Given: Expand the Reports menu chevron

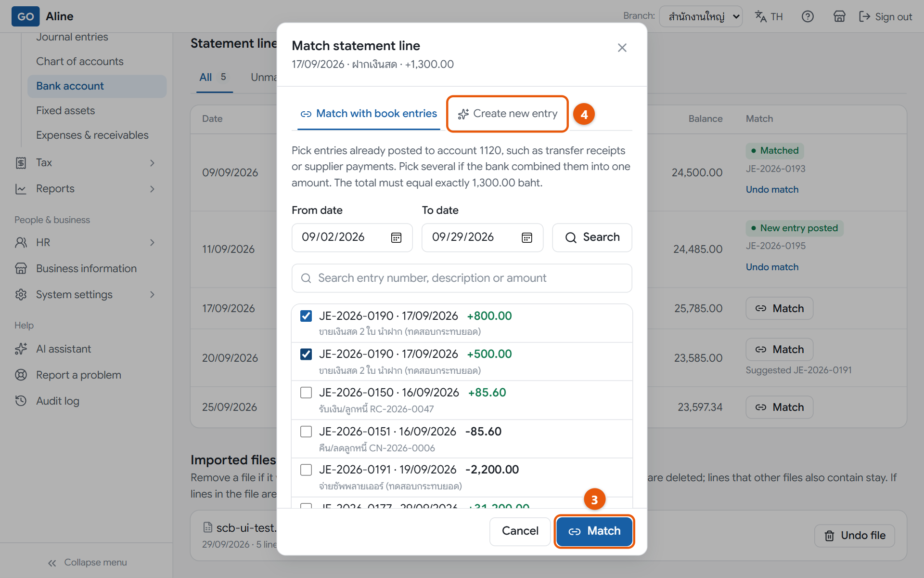Looking at the screenshot, I should click(x=152, y=189).
